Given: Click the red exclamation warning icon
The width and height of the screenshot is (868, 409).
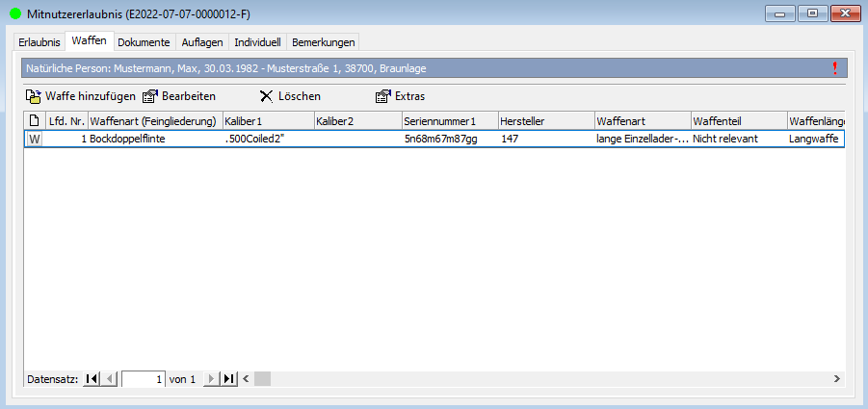Looking at the screenshot, I should point(834,68).
